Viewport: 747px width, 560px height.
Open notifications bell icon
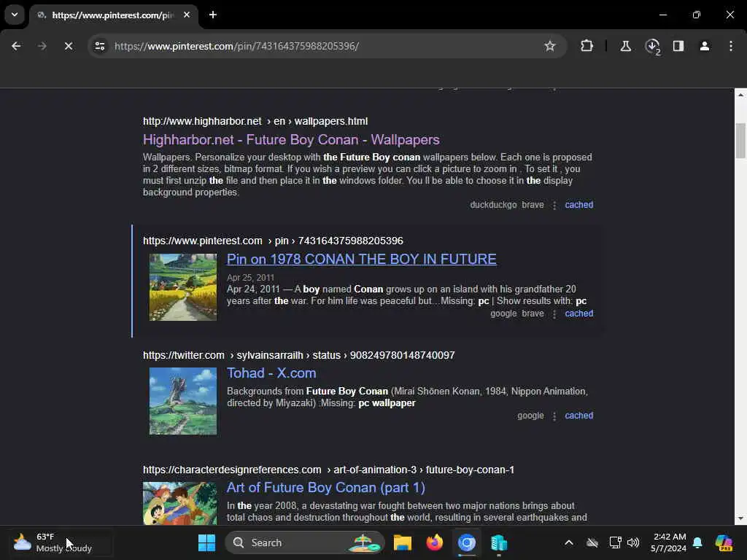pyautogui.click(x=697, y=542)
